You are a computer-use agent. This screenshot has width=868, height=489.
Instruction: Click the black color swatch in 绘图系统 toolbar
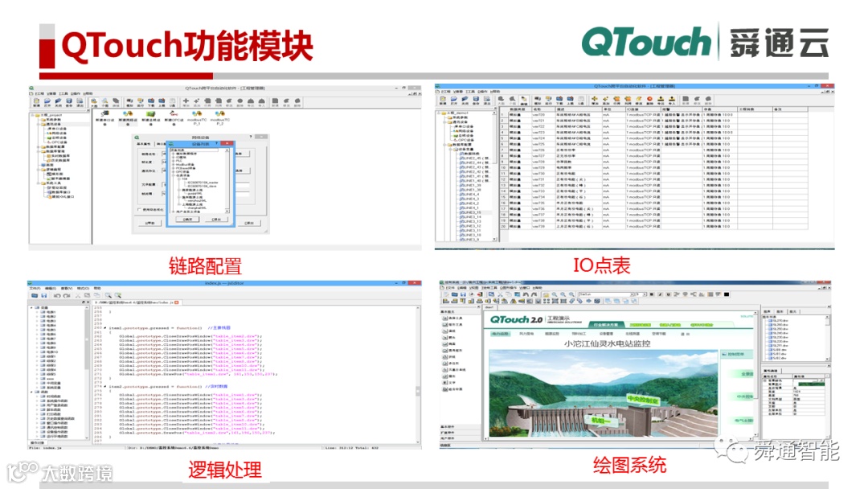click(x=727, y=294)
